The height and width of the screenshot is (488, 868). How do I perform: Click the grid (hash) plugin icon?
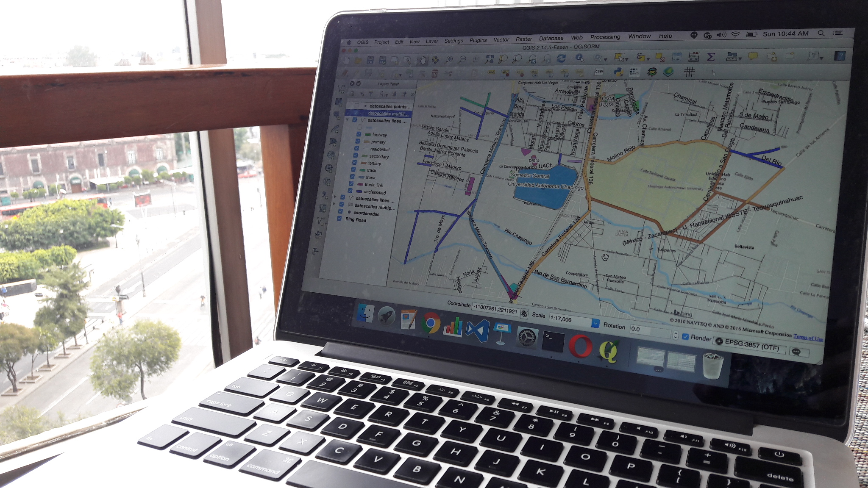pos(689,72)
